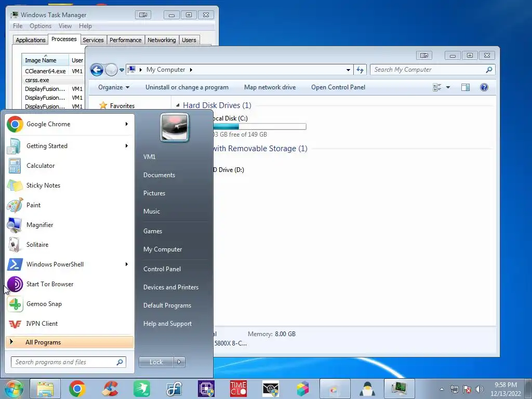Expand Google Chrome jump list arrow
The image size is (532, 399).
[127, 124]
